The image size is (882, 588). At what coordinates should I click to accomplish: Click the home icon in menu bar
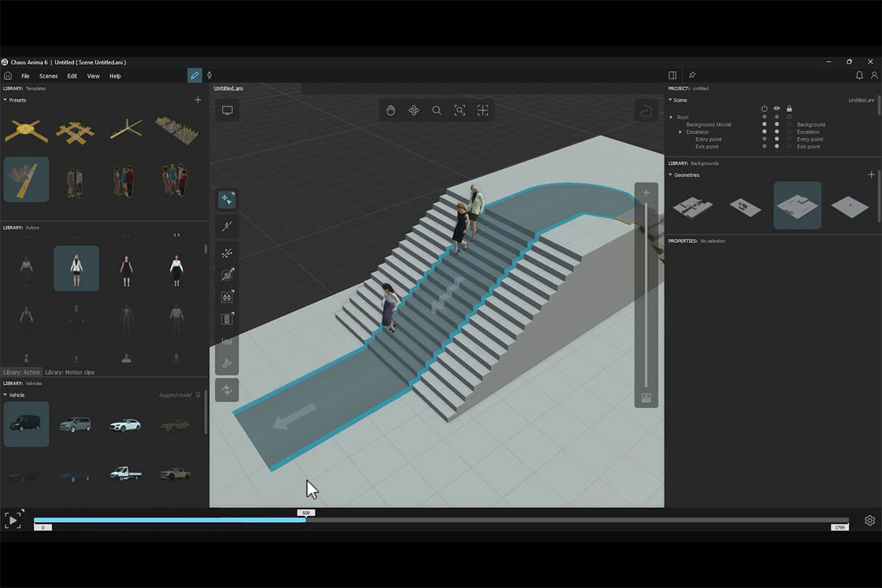pos(8,75)
